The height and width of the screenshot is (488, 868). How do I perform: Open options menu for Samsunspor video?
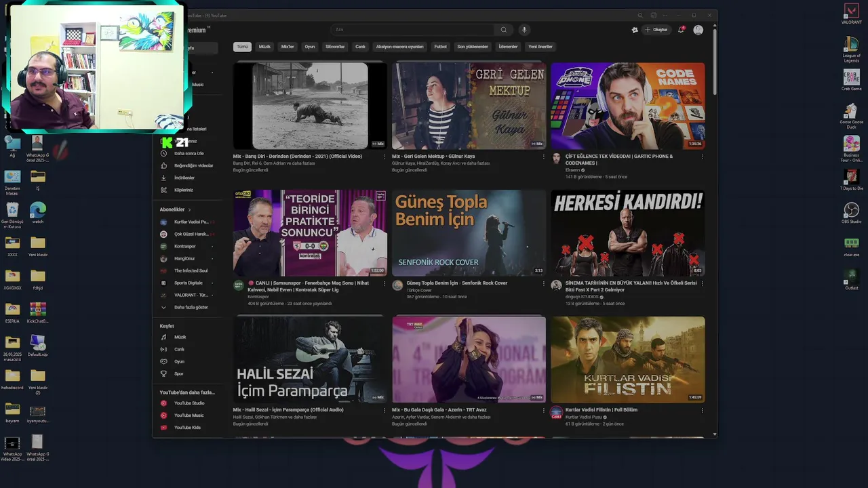point(384,283)
